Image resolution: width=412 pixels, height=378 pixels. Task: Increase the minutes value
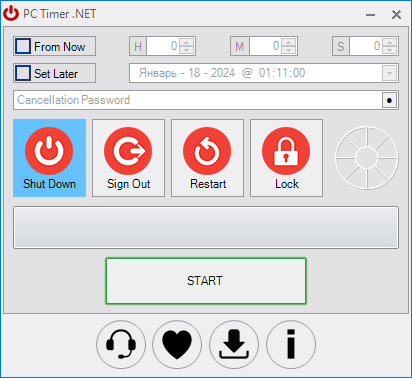[x=288, y=42]
